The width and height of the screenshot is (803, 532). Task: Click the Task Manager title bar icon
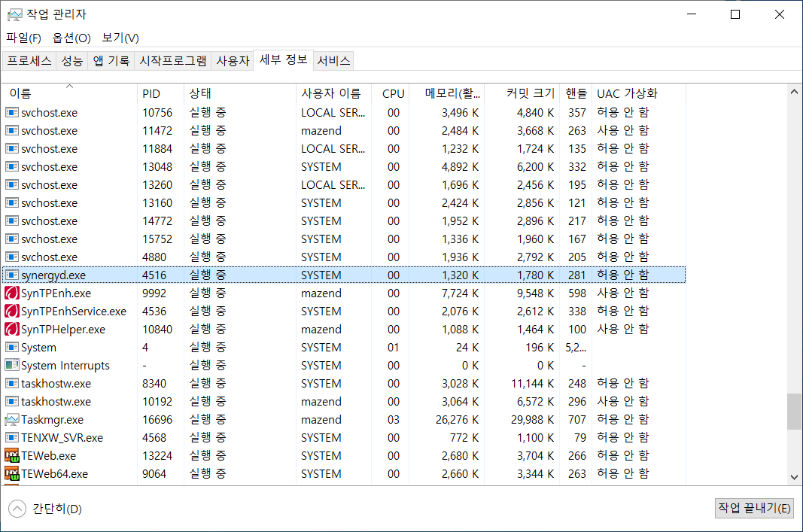pos(15,14)
